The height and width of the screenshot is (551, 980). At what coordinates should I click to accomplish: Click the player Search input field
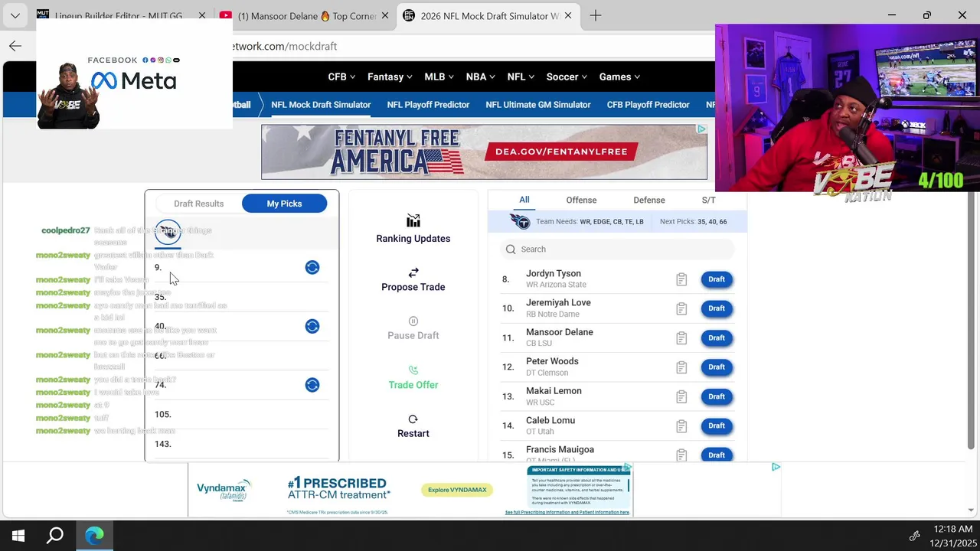[x=617, y=249]
